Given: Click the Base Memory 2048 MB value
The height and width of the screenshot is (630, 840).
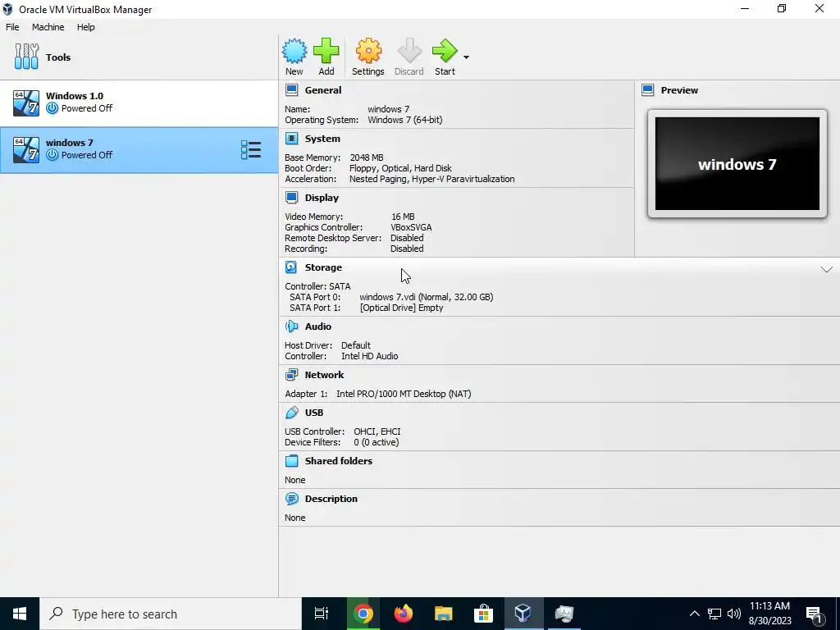Looking at the screenshot, I should [x=367, y=157].
